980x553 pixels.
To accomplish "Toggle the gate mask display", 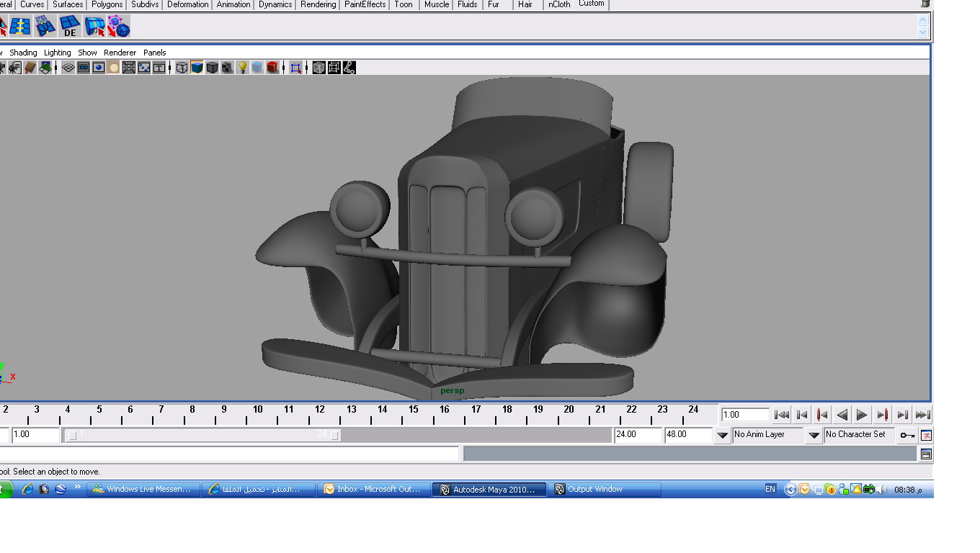I will click(x=114, y=68).
